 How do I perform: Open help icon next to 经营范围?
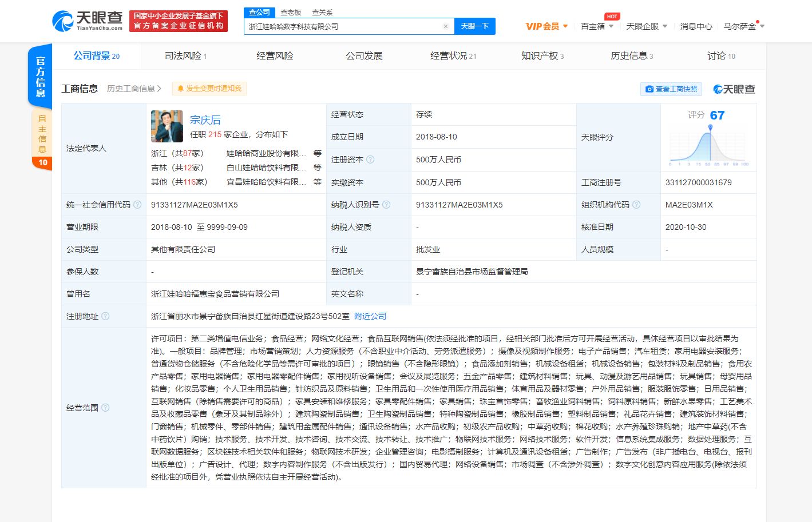point(105,408)
